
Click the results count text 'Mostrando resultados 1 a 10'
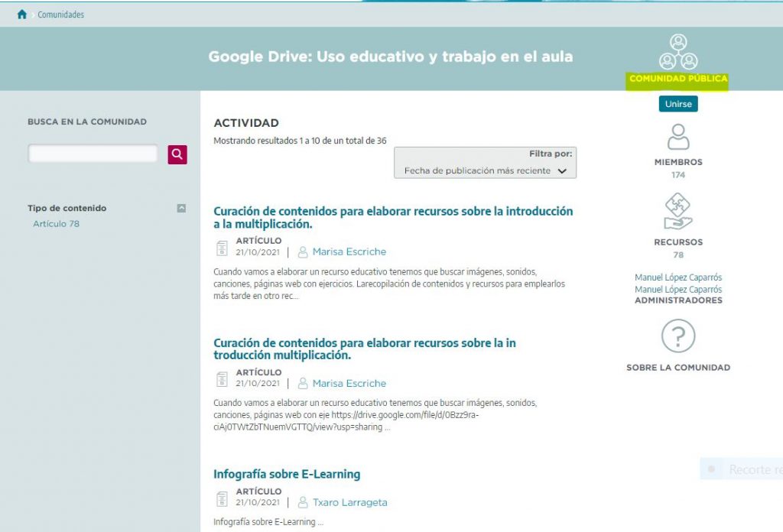point(300,141)
